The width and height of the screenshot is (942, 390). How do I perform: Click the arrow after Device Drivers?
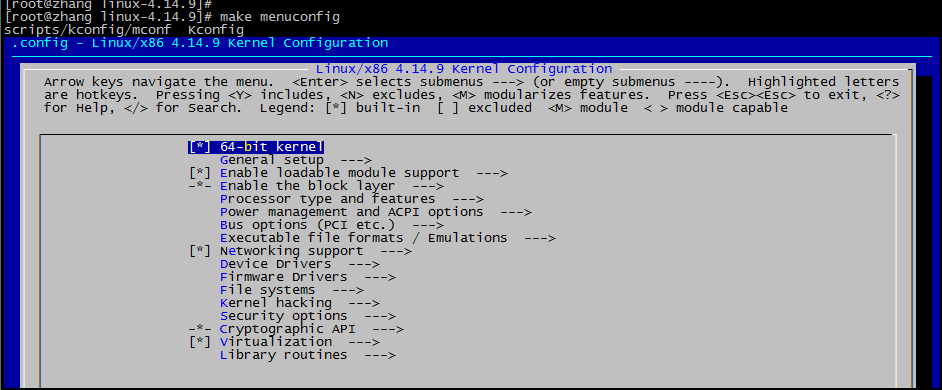(x=364, y=264)
